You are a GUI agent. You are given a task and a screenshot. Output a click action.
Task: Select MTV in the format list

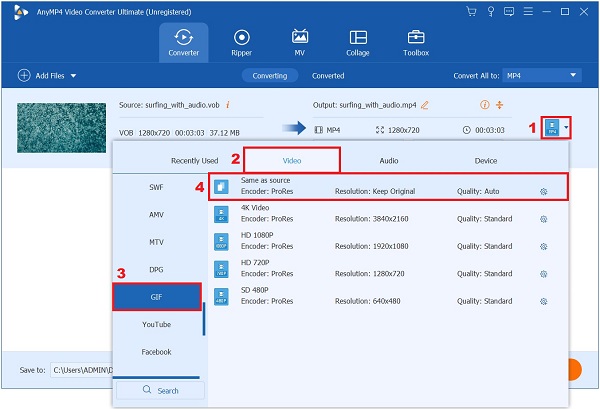157,242
